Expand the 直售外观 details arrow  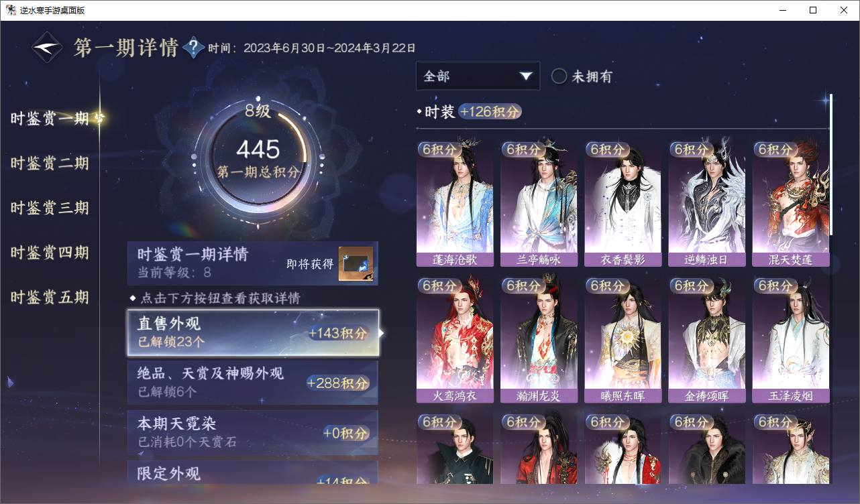[382, 332]
